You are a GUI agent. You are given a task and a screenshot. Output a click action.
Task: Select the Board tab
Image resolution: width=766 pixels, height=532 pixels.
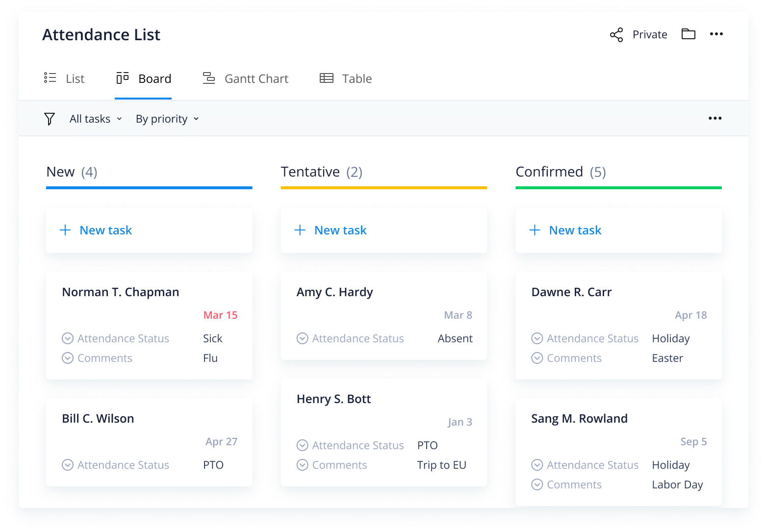click(144, 78)
